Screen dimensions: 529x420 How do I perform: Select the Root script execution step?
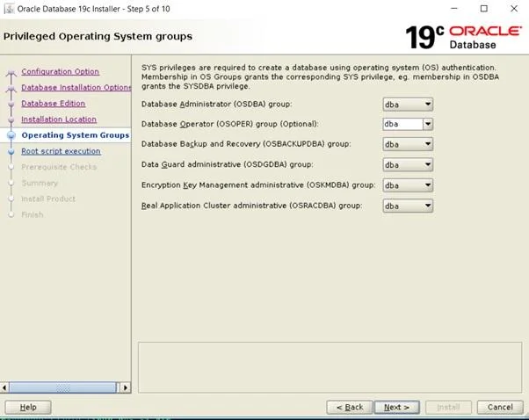click(61, 151)
